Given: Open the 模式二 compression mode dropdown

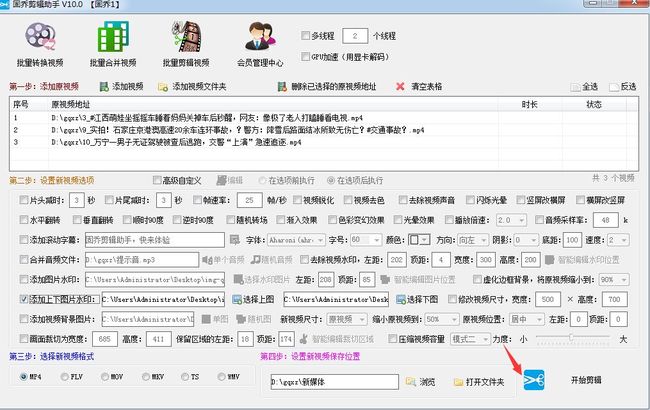Looking at the screenshot, I should coord(471,339).
